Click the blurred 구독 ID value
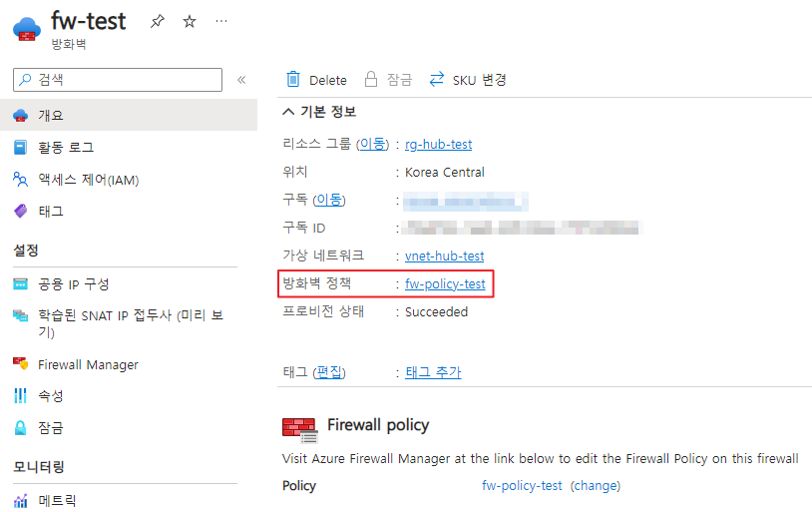This screenshot has height=512, width=812. (522, 228)
